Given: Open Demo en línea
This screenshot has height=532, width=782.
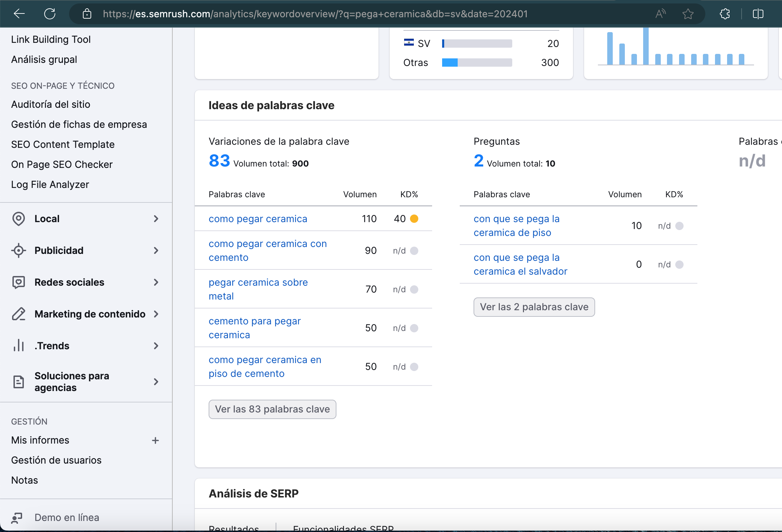Looking at the screenshot, I should (67, 517).
